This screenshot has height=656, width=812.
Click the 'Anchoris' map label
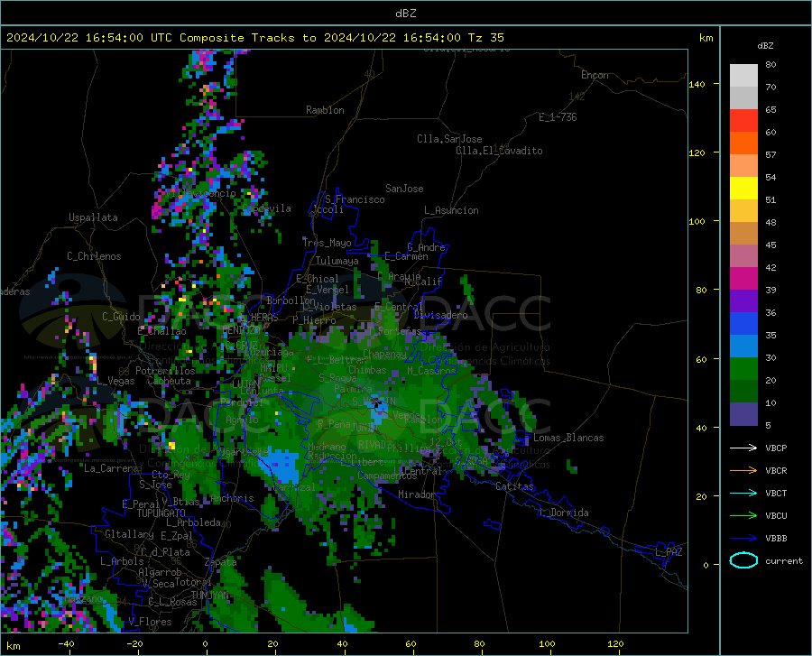(232, 499)
